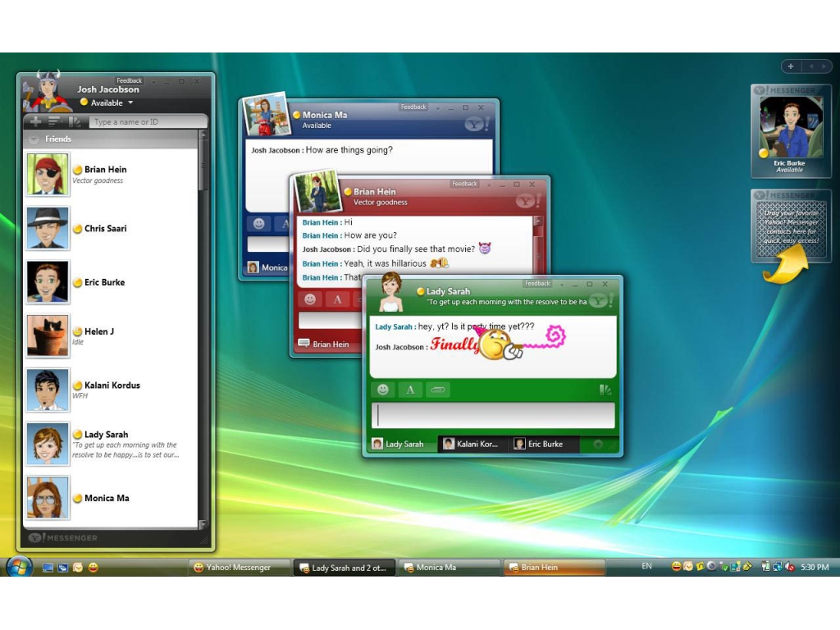Click the scroll-up arrow in Brian Hein's conversation
This screenshot has width=840, height=630.
click(538, 221)
